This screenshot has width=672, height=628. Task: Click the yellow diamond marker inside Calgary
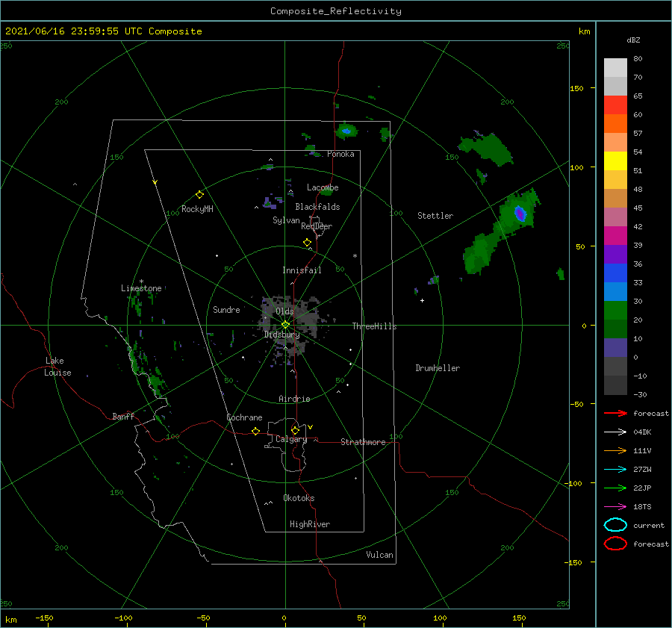(295, 430)
